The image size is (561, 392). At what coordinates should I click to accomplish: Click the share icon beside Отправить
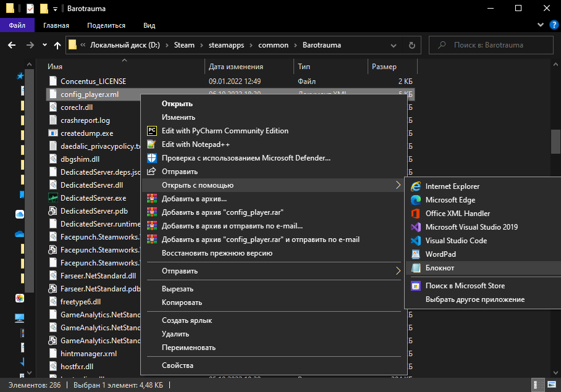152,172
